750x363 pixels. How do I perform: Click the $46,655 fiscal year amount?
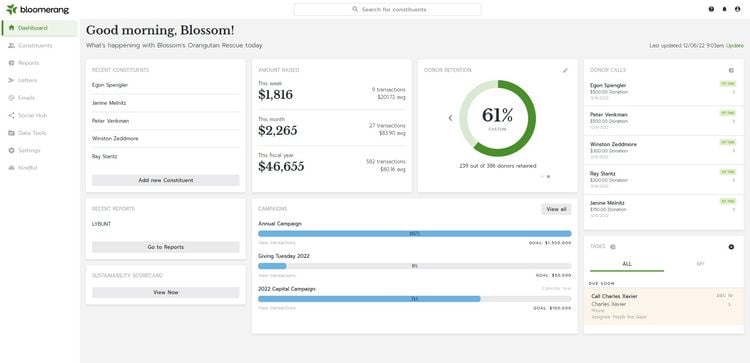[281, 166]
